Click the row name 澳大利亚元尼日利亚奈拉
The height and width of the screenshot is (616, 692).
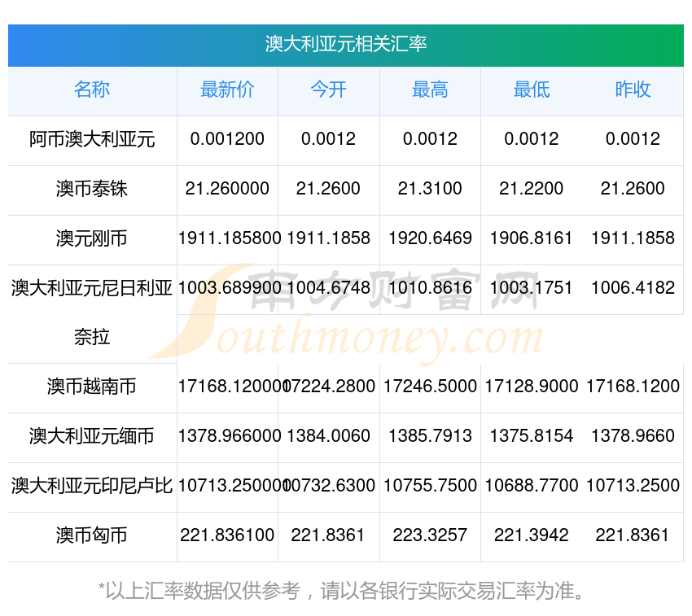pyautogui.click(x=92, y=312)
